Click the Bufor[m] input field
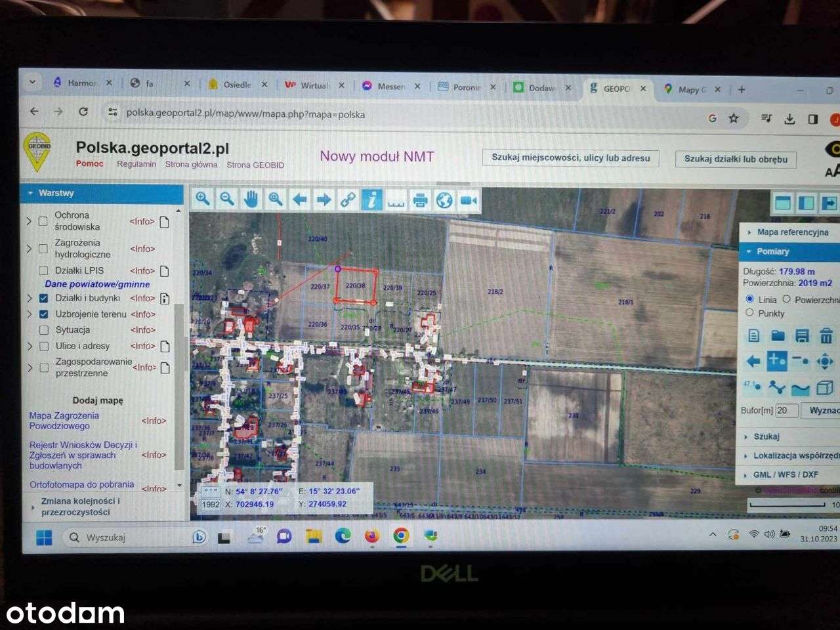 pyautogui.click(x=786, y=410)
